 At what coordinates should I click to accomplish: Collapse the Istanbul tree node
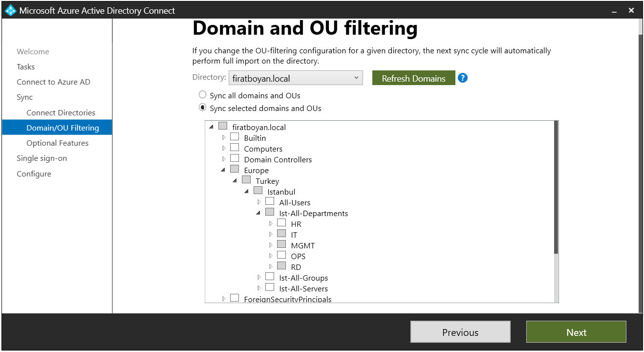click(x=247, y=192)
